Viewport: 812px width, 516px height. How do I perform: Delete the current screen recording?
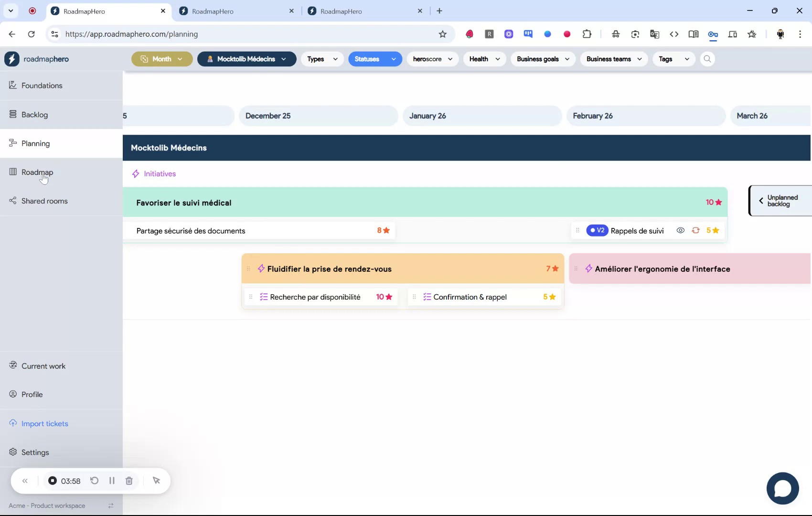128,481
